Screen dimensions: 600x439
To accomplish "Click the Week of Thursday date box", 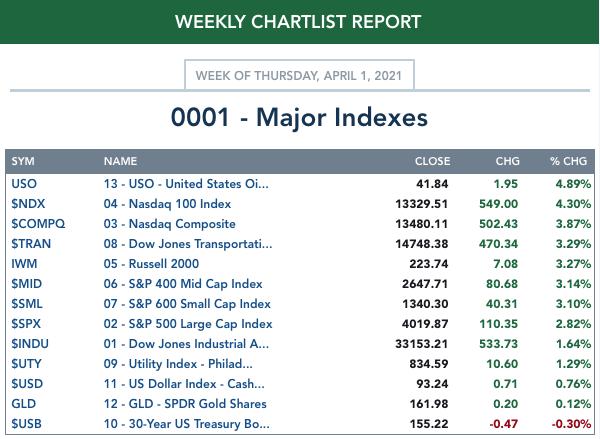I will [x=299, y=75].
